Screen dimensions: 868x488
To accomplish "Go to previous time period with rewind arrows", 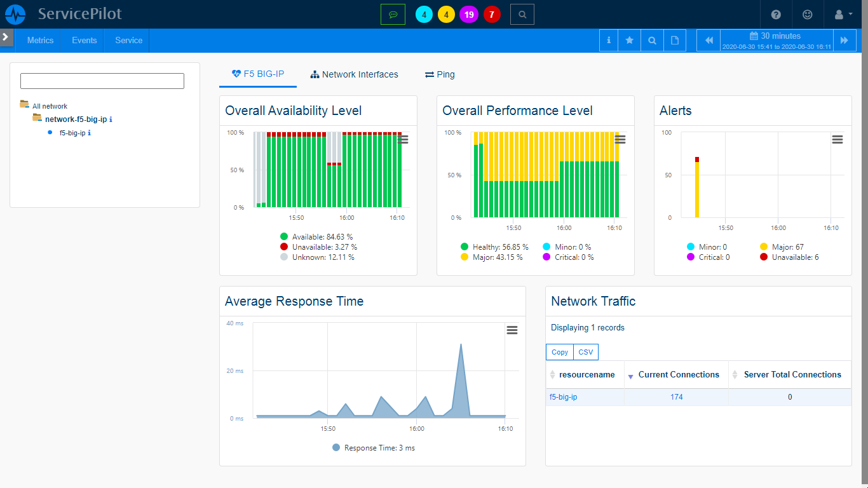I will pos(709,40).
